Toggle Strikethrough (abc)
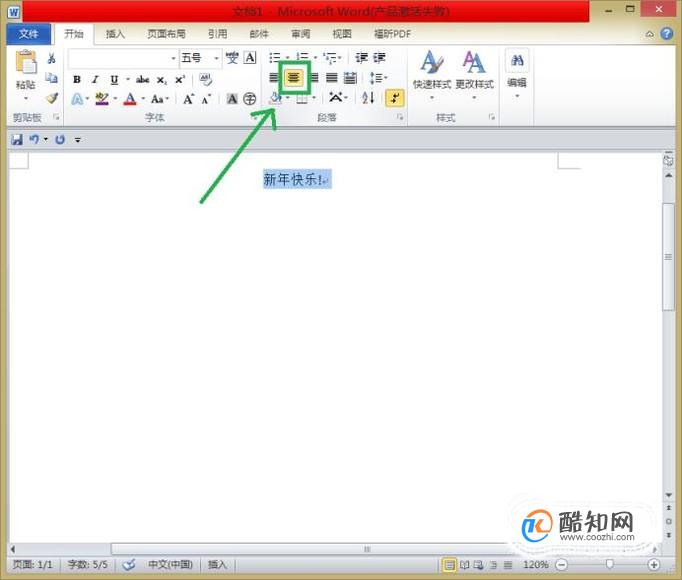682x580 pixels. [x=143, y=80]
